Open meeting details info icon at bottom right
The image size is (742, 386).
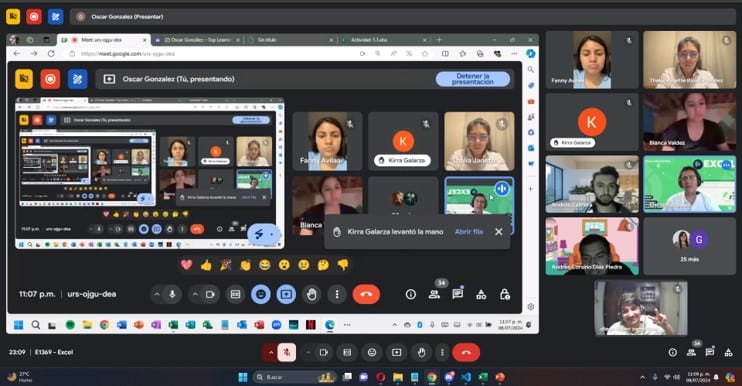pos(672,352)
